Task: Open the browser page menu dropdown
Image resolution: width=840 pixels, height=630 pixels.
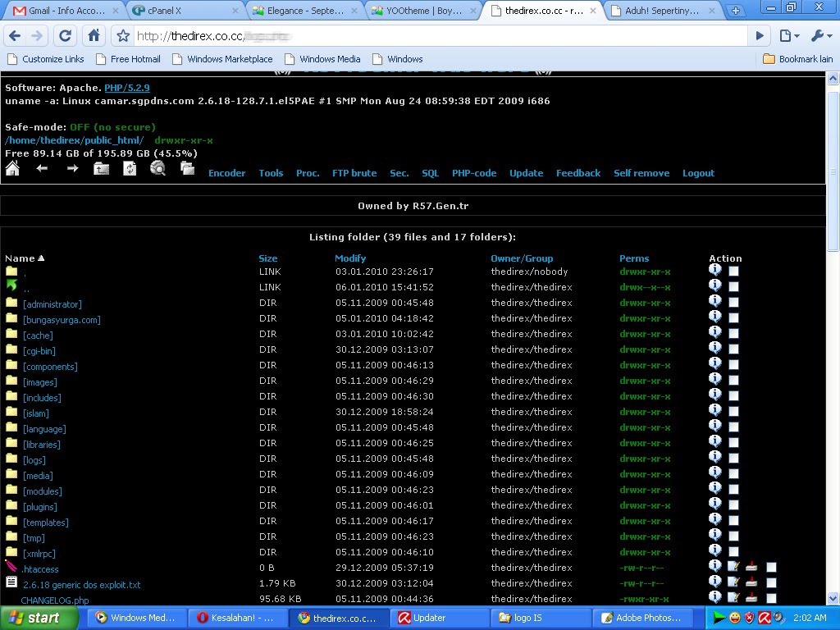Action: click(x=789, y=36)
